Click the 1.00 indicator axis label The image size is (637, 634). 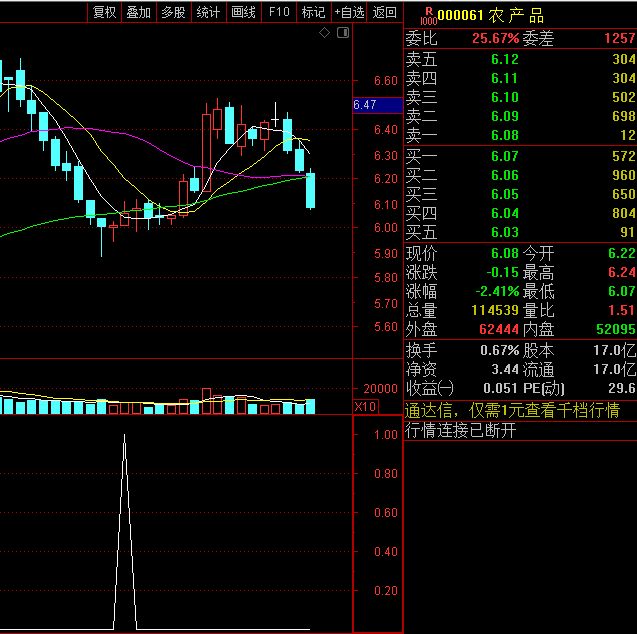click(386, 435)
